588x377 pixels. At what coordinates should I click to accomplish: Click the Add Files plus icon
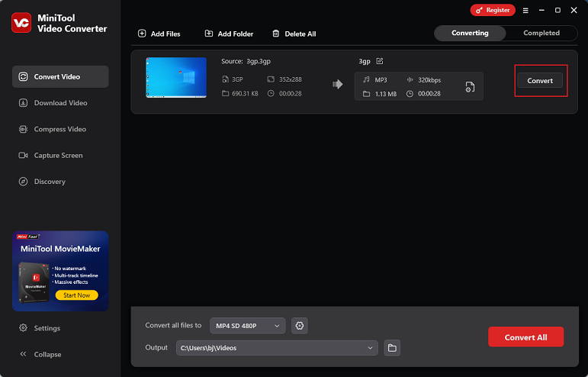tap(142, 34)
